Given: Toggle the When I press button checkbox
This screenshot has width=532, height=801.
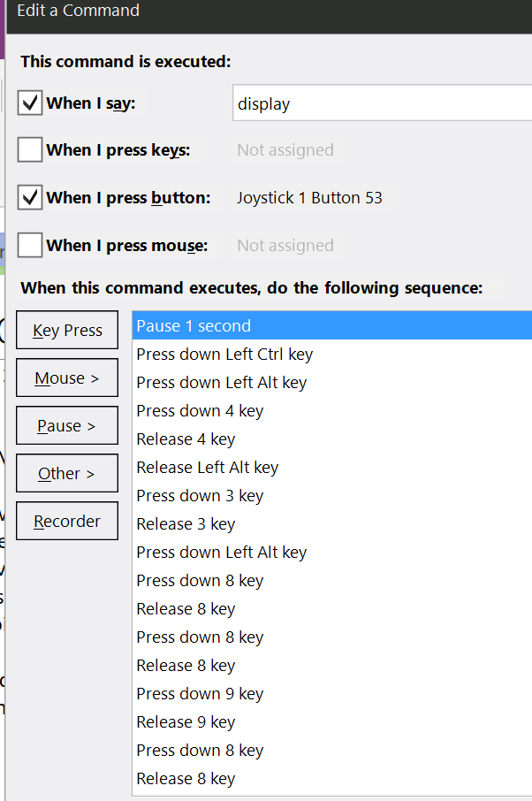Looking at the screenshot, I should [30, 197].
